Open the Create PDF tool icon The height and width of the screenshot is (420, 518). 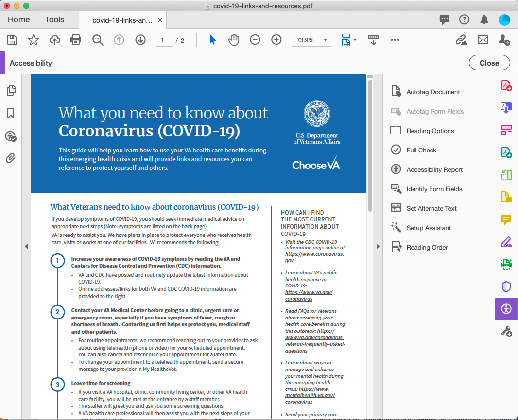(506, 85)
